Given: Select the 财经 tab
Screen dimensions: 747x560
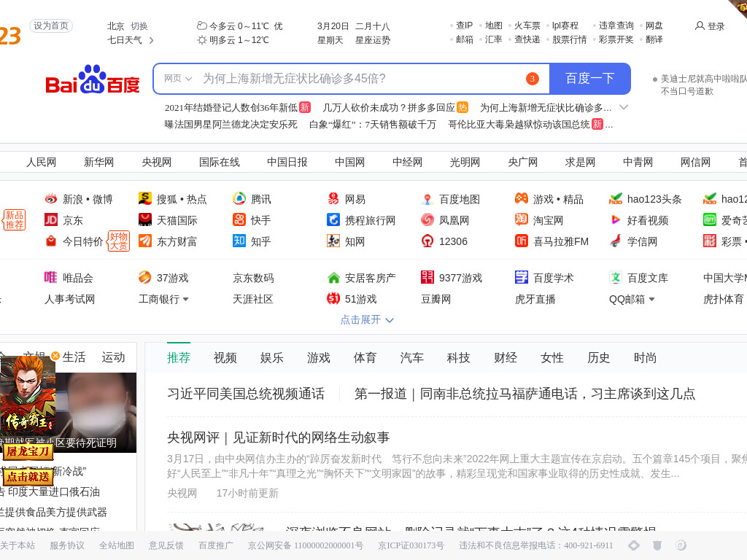Looking at the screenshot, I should [x=506, y=357].
